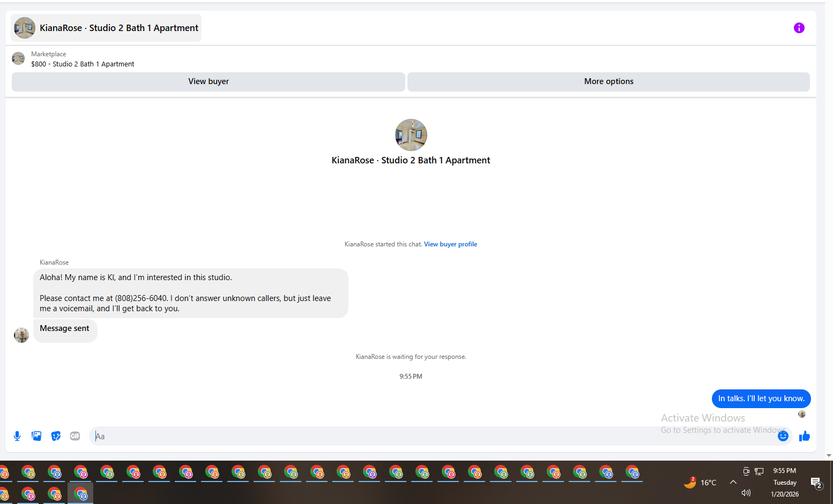
Task: Click the centered 'KianaRose · Studio 2 Bath 1 Apartment' heading
Action: [411, 160]
